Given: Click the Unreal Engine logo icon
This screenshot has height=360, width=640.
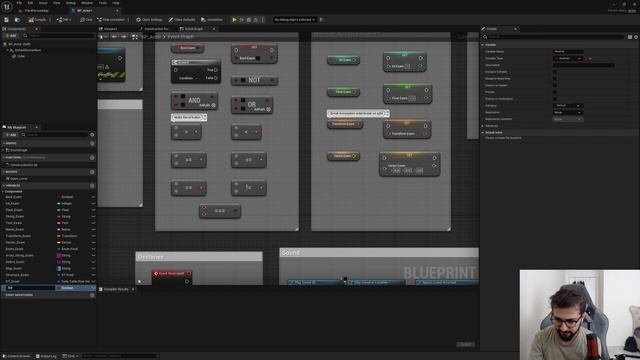Looking at the screenshot, I should [x=7, y=7].
